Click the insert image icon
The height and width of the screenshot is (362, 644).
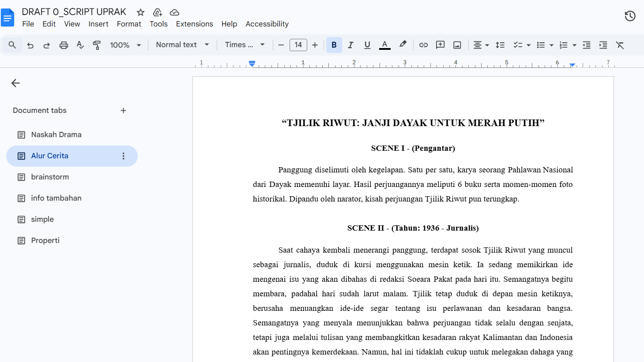coord(457,45)
